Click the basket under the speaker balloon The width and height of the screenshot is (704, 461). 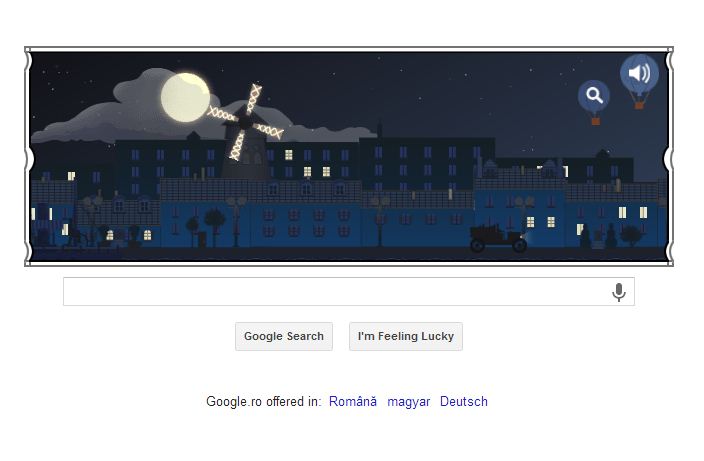pyautogui.click(x=639, y=105)
